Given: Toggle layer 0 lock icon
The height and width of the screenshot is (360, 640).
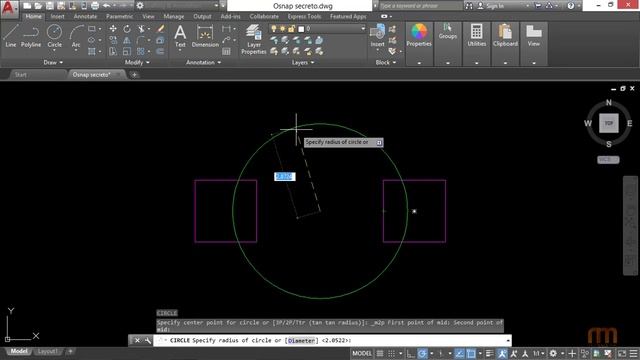Looking at the screenshot, I should point(291,29).
